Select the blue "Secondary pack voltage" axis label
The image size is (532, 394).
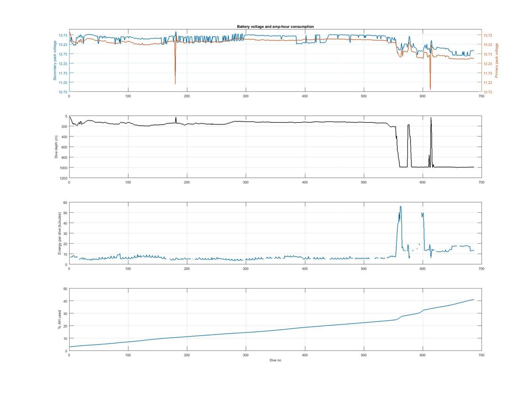55,60
